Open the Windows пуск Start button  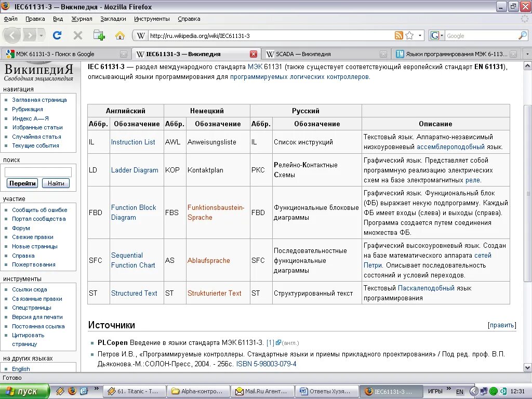pyautogui.click(x=25, y=391)
